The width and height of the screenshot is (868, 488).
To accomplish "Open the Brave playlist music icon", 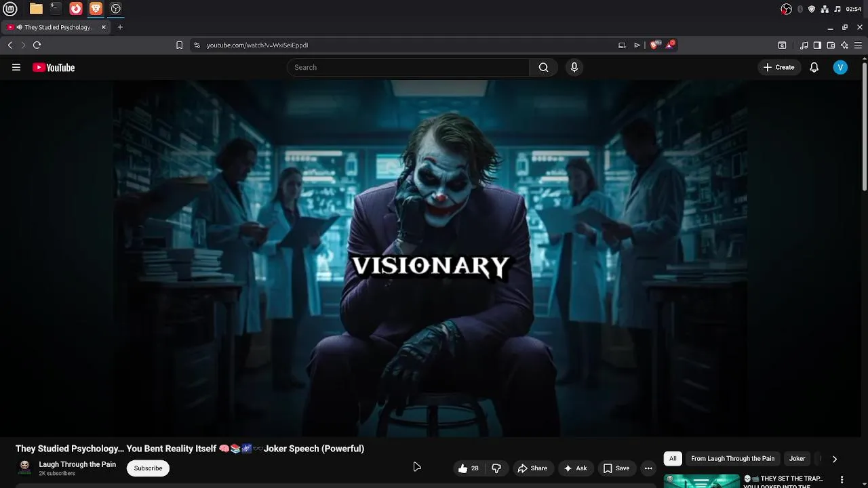I will [804, 45].
